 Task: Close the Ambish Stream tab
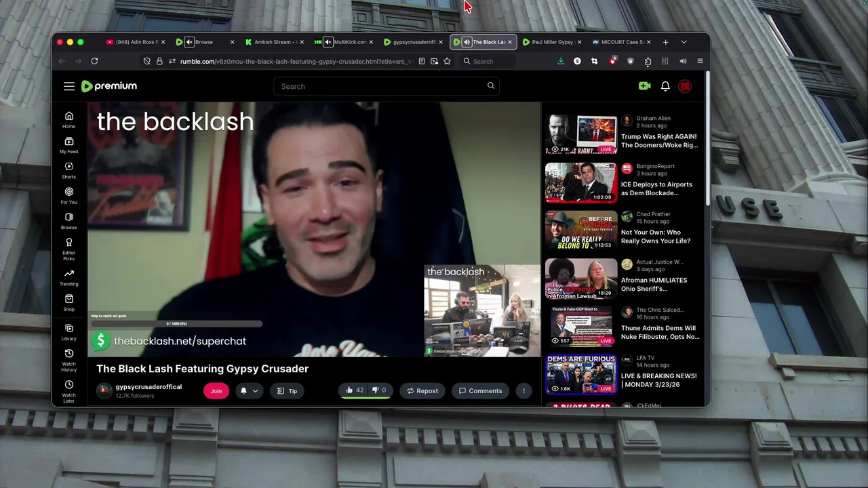tap(302, 42)
